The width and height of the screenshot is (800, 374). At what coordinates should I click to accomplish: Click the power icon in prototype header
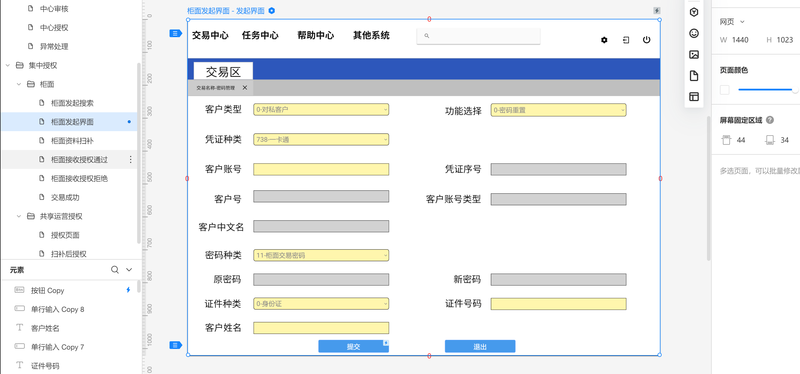[646, 40]
